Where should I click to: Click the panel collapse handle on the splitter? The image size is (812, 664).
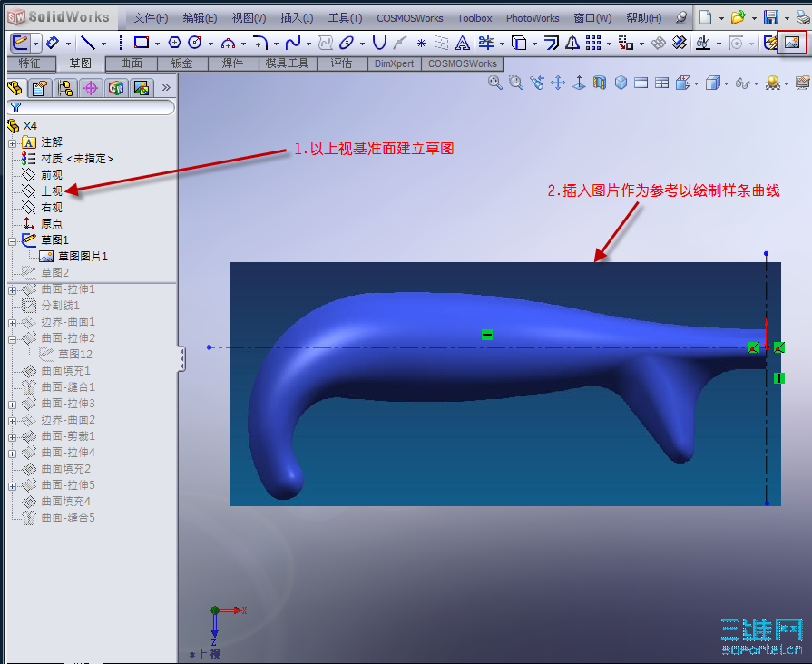tap(181, 359)
